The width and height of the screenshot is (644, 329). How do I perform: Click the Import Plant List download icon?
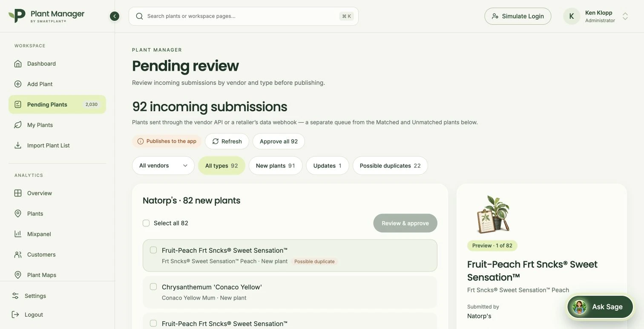[18, 145]
